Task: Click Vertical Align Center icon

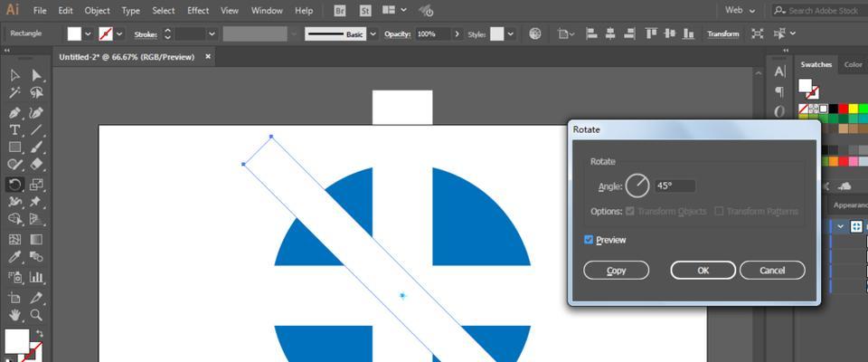Action: (670, 33)
